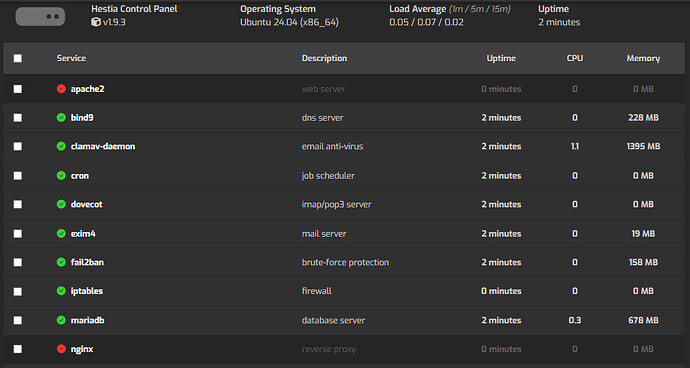Click the green status icon for mariadb

[61, 320]
